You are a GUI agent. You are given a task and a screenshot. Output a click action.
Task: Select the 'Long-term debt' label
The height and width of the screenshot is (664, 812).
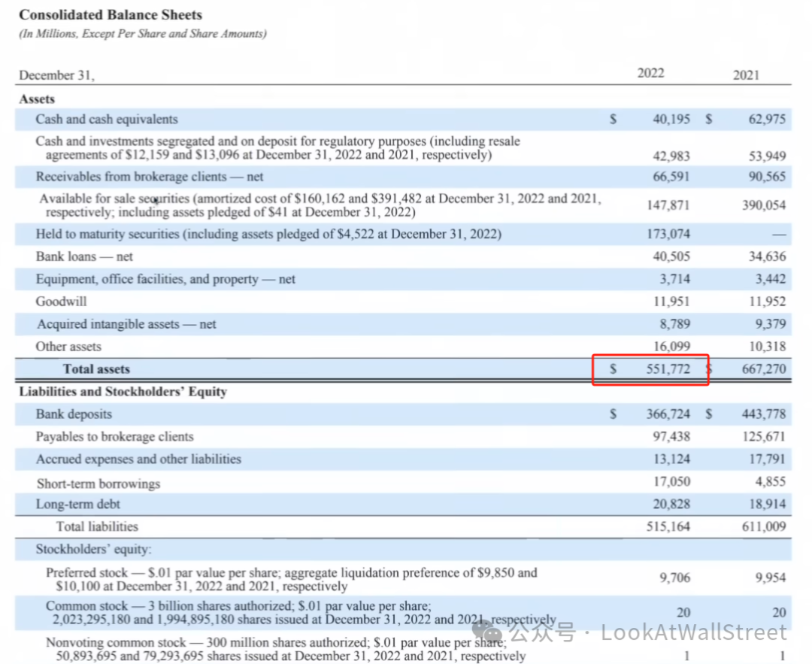coord(77,505)
